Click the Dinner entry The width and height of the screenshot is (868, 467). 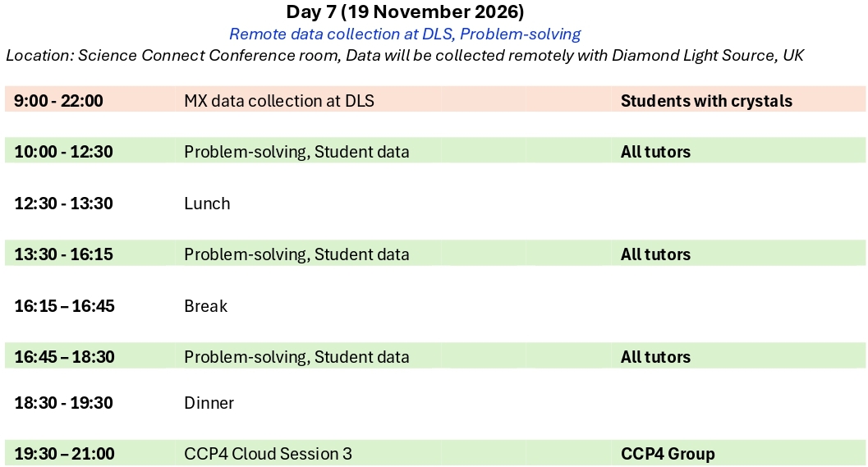pos(209,402)
